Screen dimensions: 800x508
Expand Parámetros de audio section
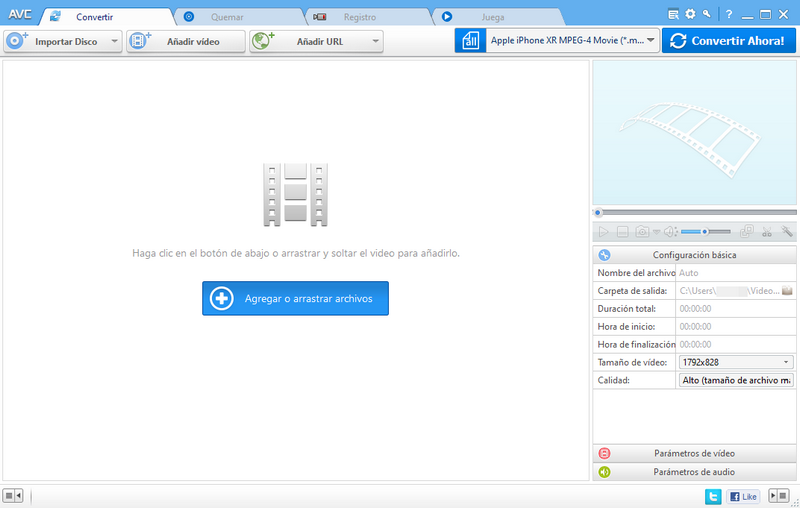coord(694,472)
